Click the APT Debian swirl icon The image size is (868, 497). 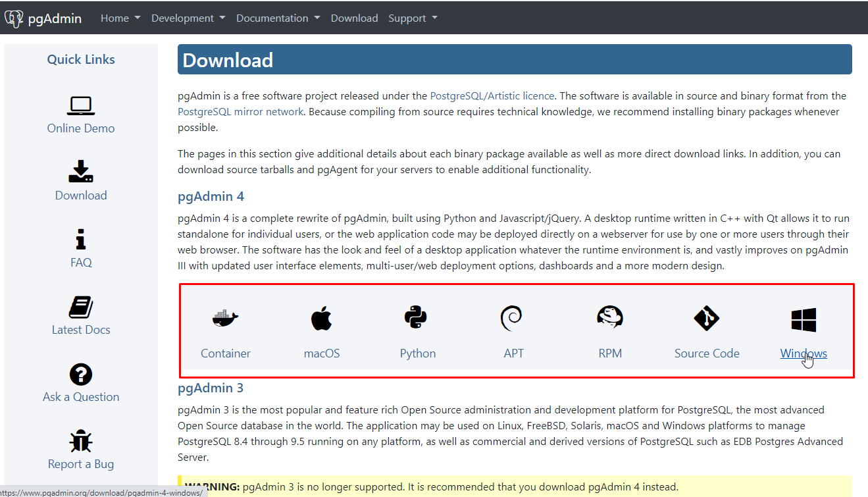click(x=512, y=319)
